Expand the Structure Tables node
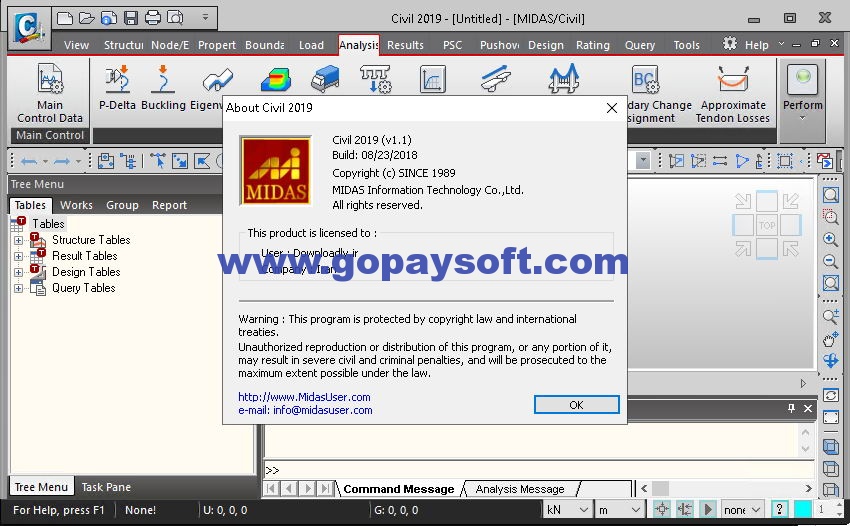The width and height of the screenshot is (850, 526). coord(18,240)
